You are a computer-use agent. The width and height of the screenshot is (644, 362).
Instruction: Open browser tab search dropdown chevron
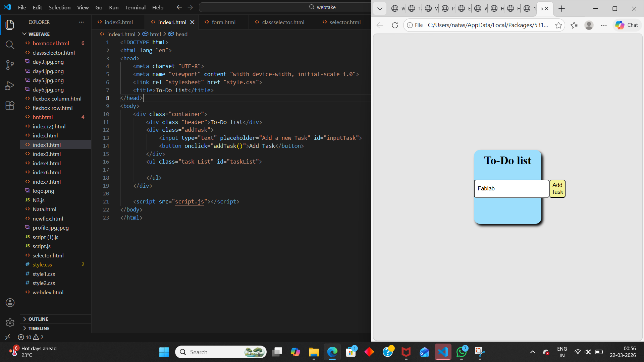click(x=380, y=8)
